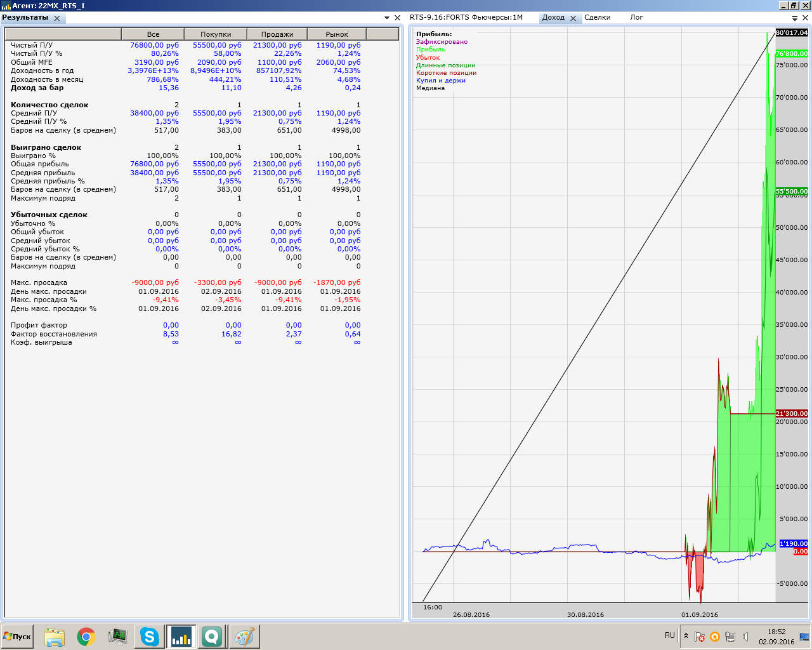This screenshot has height=650, width=812.
Task: Click the bar-chart trading app taskbar icon
Action: 181,636
